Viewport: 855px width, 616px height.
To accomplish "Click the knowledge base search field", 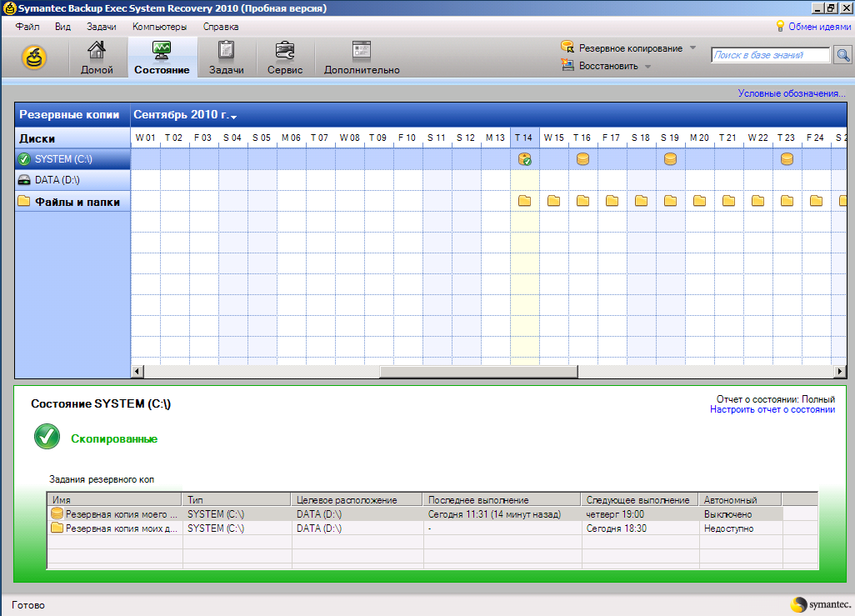I will point(770,55).
